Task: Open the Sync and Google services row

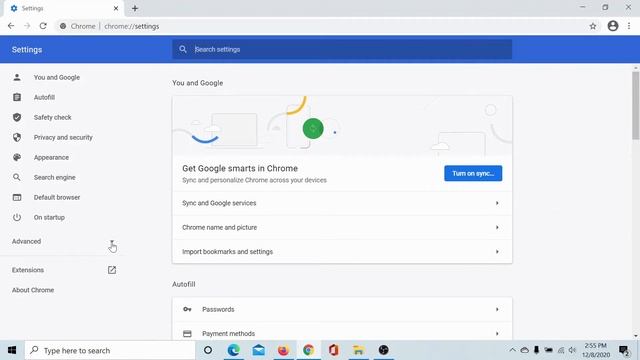Action: [x=342, y=203]
